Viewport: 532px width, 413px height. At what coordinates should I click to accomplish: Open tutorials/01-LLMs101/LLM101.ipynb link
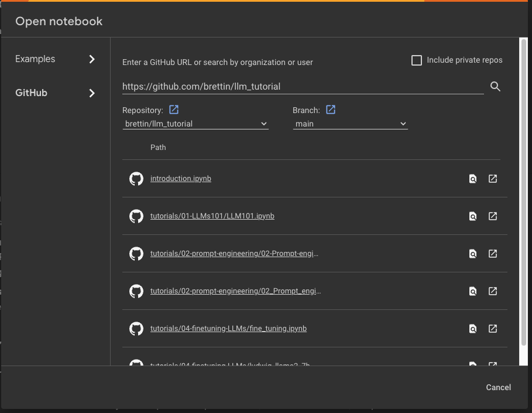coord(212,216)
